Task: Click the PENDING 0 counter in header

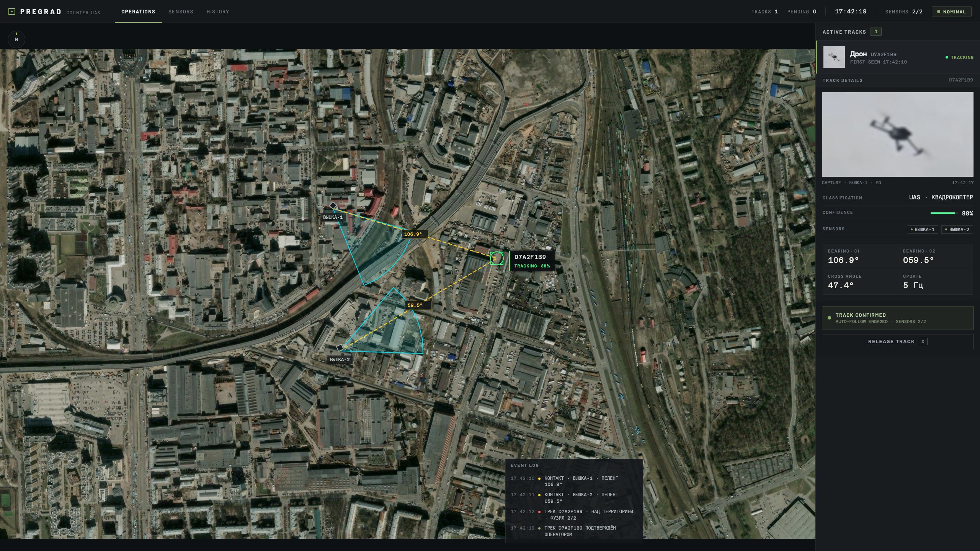Action: (802, 12)
